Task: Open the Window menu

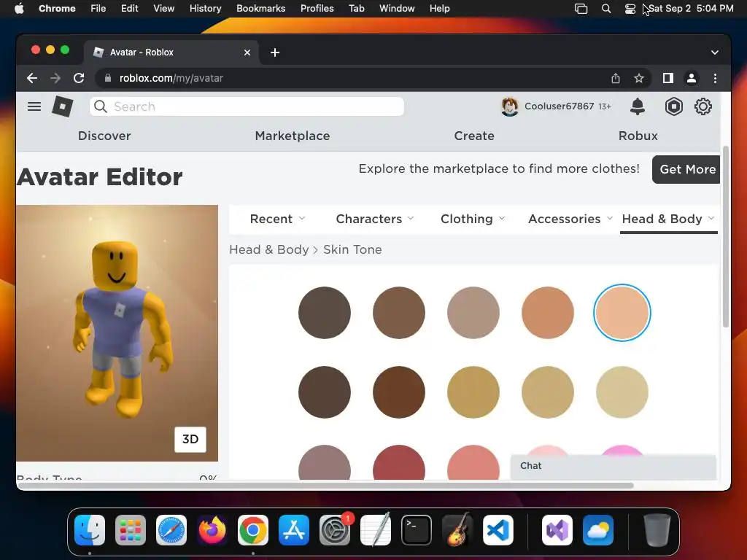Action: tap(396, 9)
